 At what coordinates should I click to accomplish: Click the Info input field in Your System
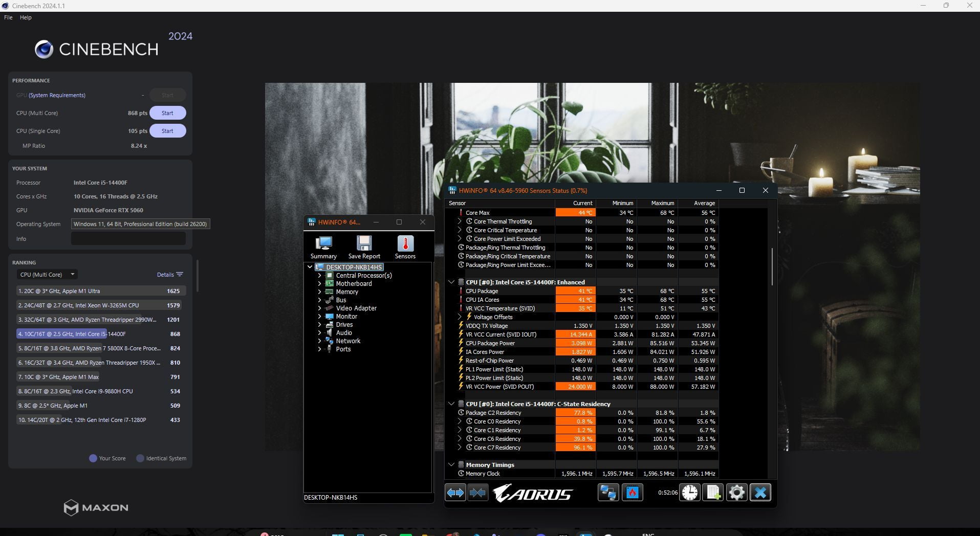pyautogui.click(x=128, y=238)
